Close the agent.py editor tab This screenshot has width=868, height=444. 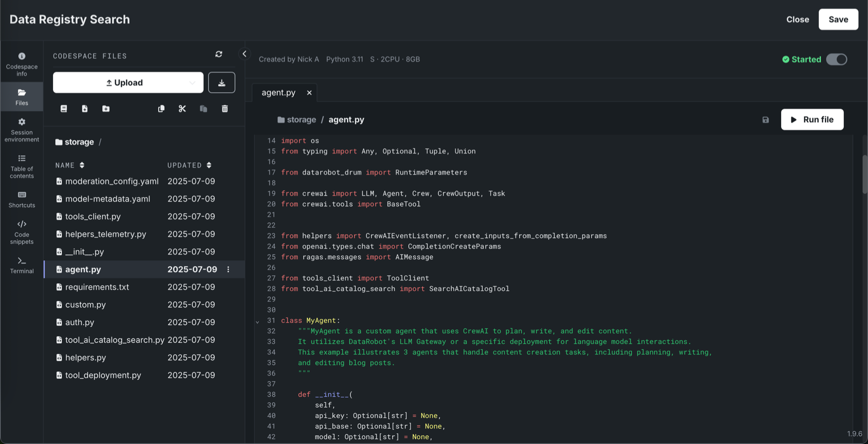pyautogui.click(x=309, y=93)
